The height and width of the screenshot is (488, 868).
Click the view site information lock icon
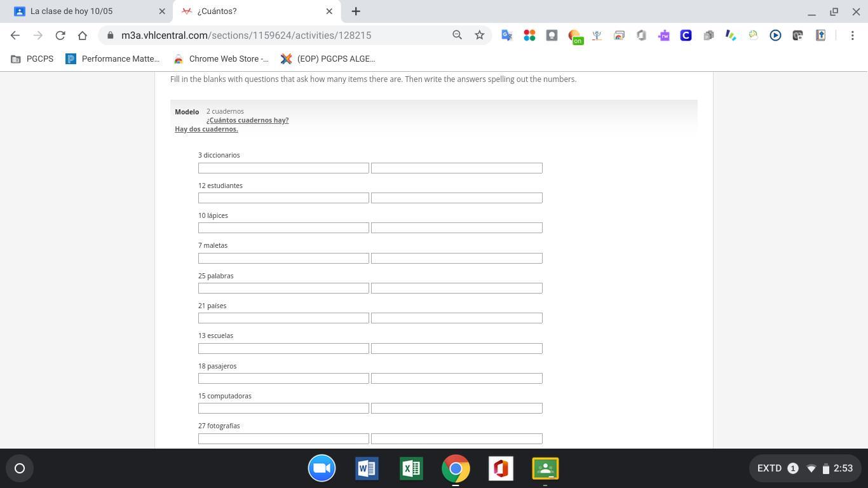coord(110,36)
